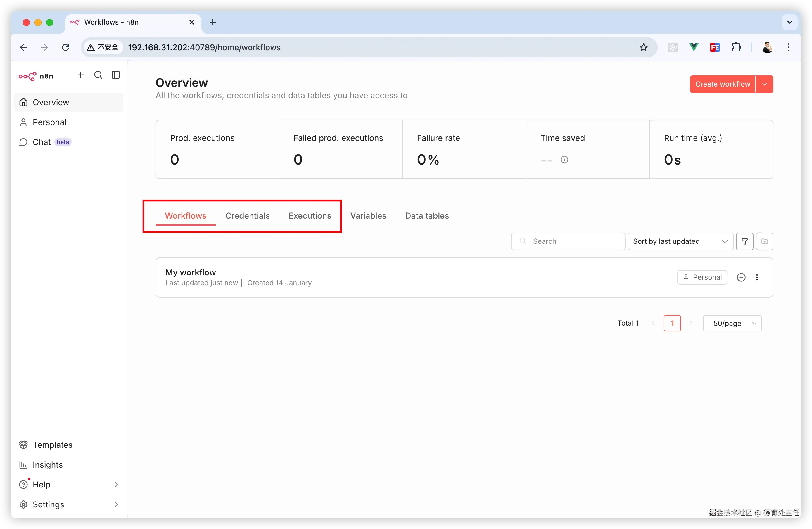The image size is (812, 529).
Task: Click the add folder icon button
Action: click(x=764, y=241)
